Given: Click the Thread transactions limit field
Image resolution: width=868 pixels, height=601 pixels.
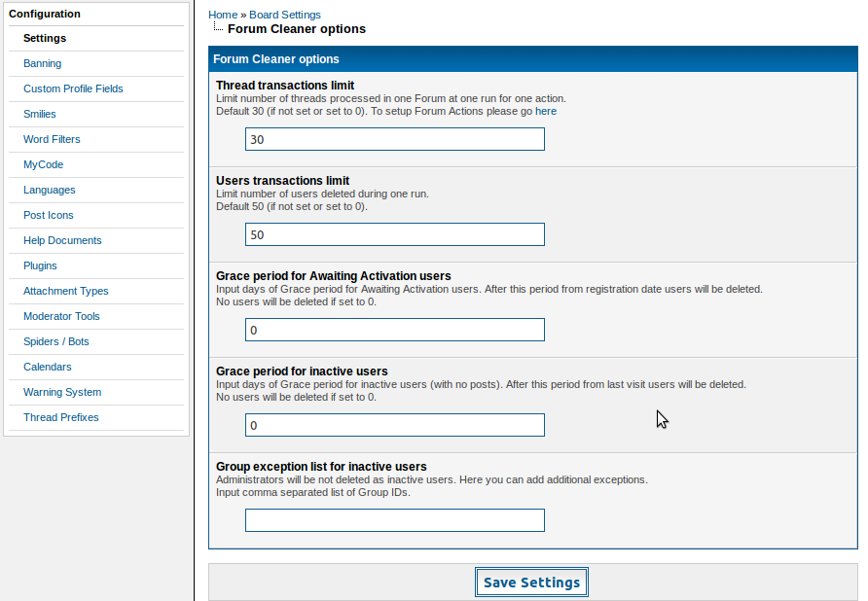Looking at the screenshot, I should point(394,139).
